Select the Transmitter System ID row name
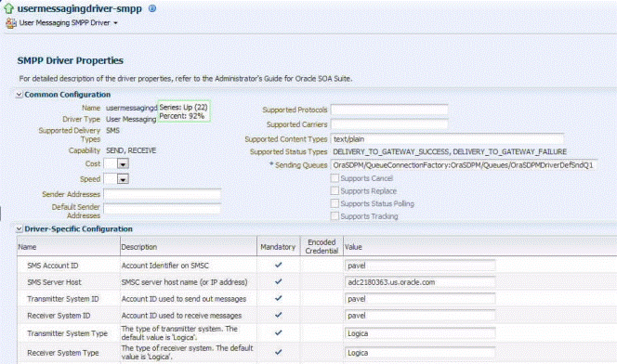Viewport: 617px width, 364px height. point(63,299)
